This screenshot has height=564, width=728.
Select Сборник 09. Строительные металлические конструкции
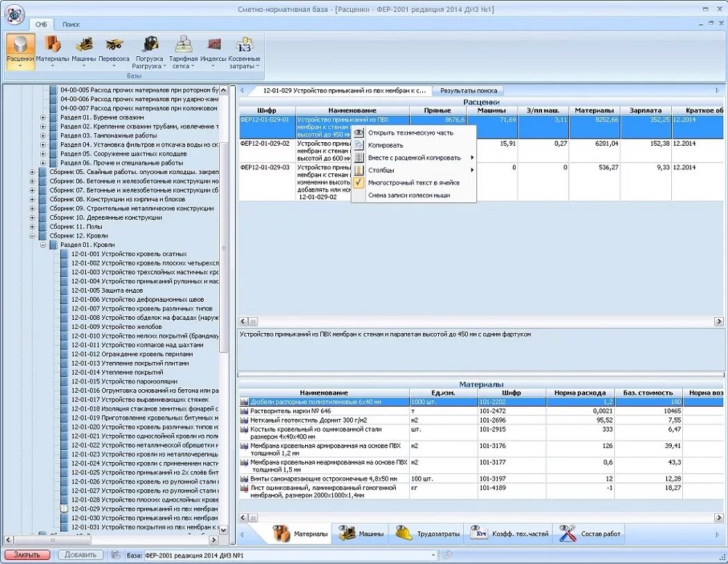click(x=132, y=209)
